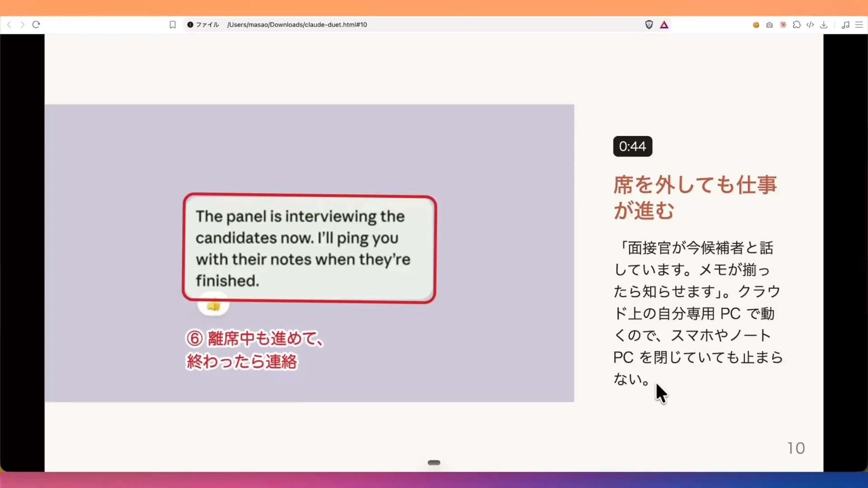Image resolution: width=868 pixels, height=488 pixels.
Task: Bookmark this page with the bookmark icon
Action: 173,25
